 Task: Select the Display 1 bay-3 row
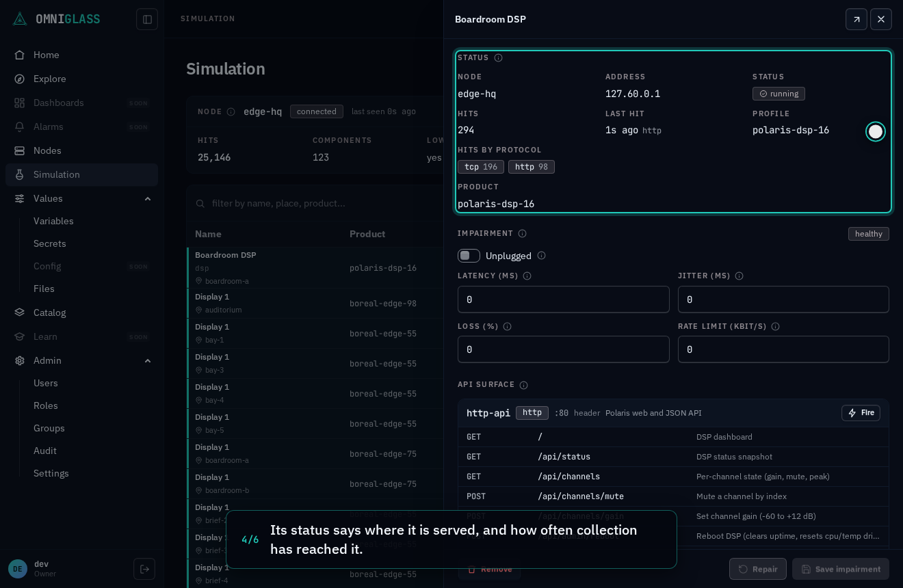pyautogui.click(x=315, y=363)
